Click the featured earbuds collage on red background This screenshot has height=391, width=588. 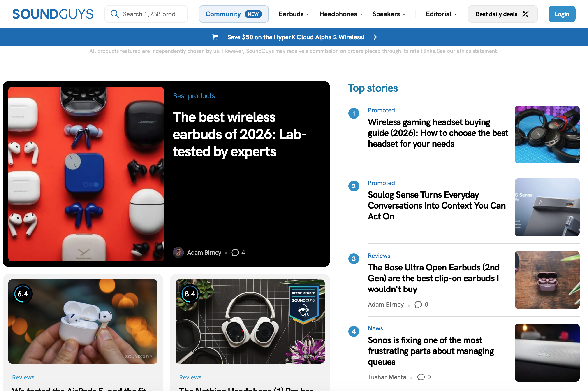[86, 174]
